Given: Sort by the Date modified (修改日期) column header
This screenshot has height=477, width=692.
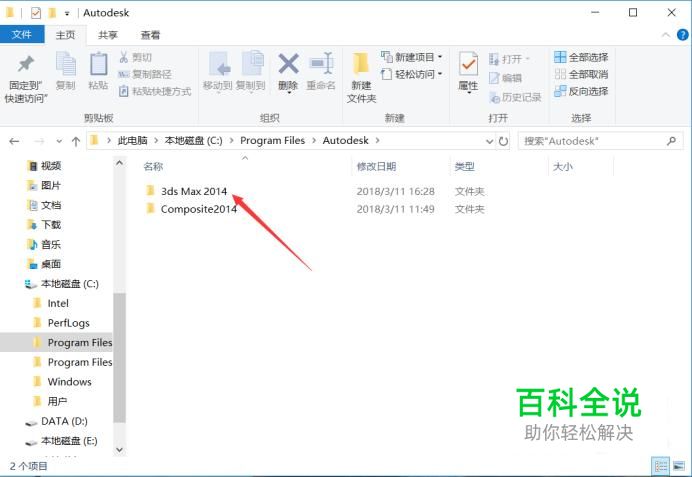Looking at the screenshot, I should point(376,166).
